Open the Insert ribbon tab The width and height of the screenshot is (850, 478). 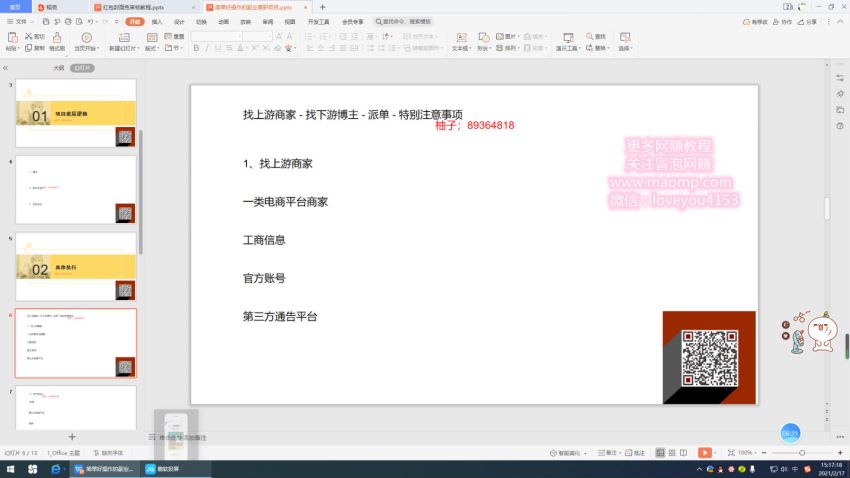pos(157,22)
